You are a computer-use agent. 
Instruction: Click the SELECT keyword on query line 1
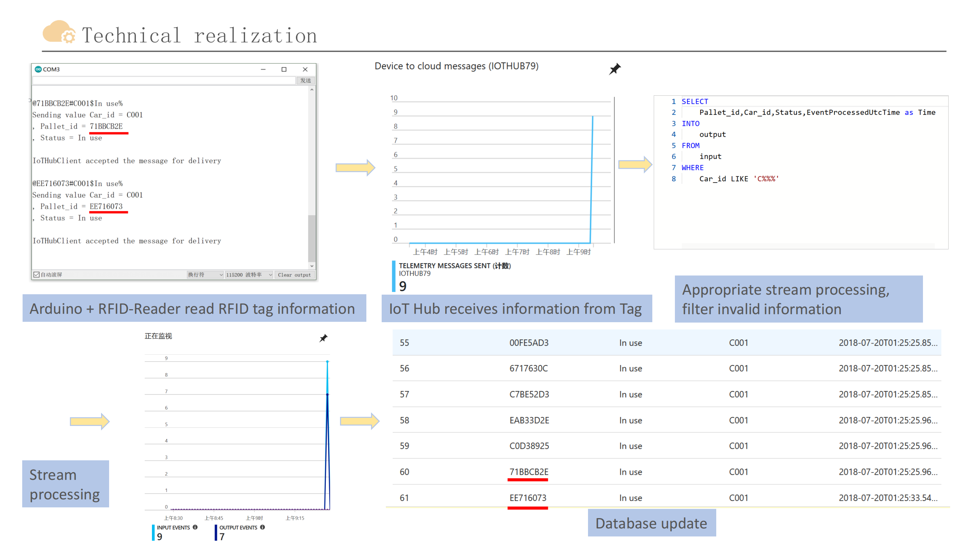[x=694, y=101]
